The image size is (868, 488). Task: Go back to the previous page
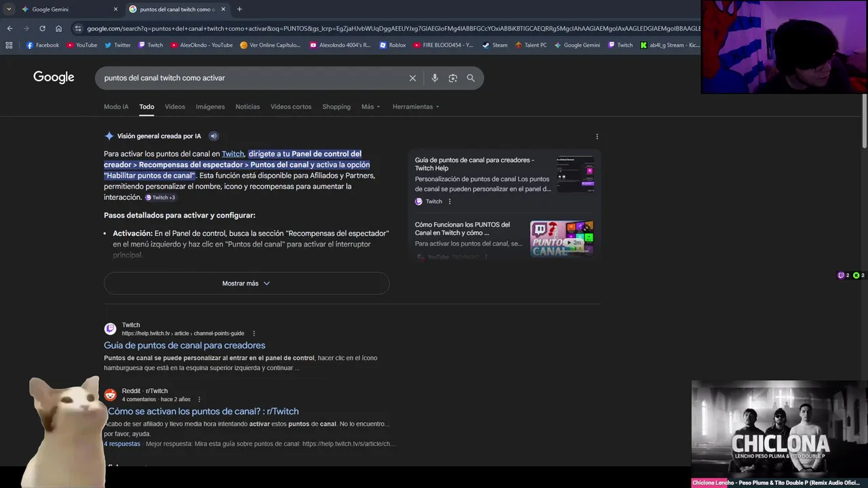pyautogui.click(x=9, y=28)
